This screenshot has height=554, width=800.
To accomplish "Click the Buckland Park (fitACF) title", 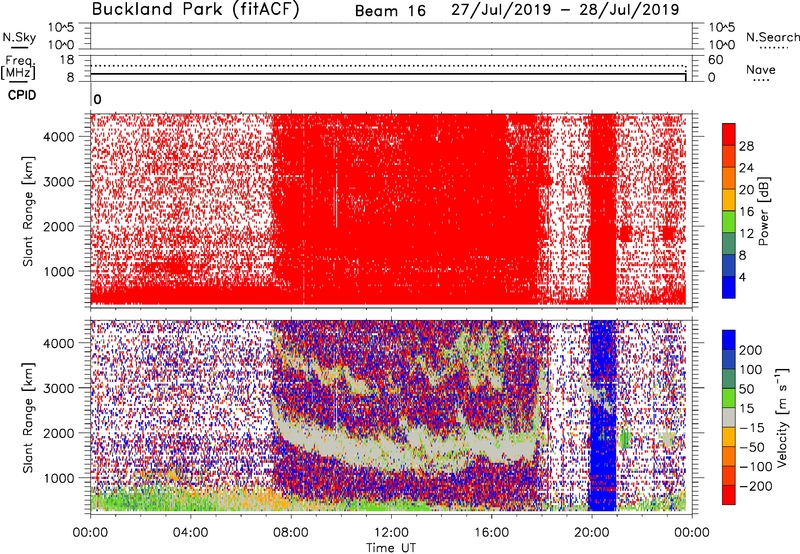I will (x=195, y=10).
